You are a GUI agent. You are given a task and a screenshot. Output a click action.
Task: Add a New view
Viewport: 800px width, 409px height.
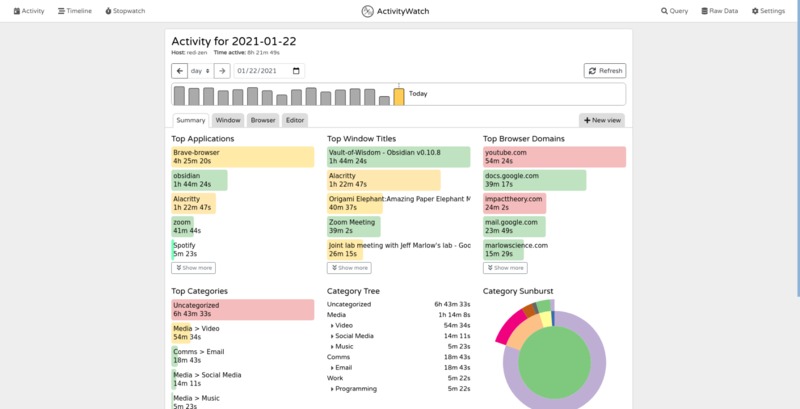pyautogui.click(x=602, y=120)
